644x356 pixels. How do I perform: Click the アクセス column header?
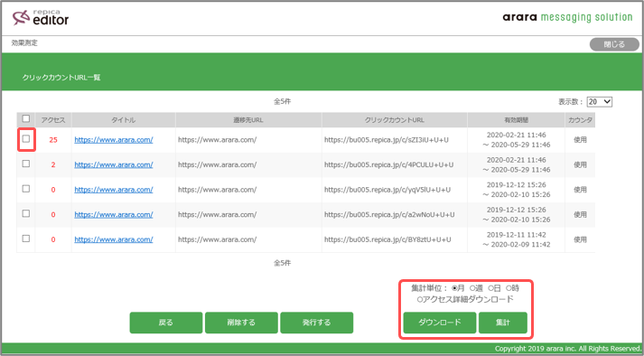point(53,120)
